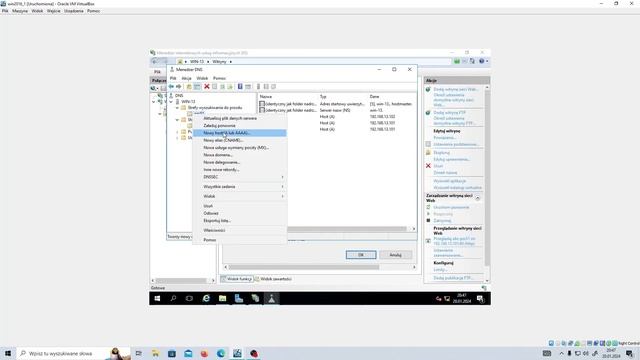Open Urządzenia menu in VirtualBox

pyautogui.click(x=74, y=11)
